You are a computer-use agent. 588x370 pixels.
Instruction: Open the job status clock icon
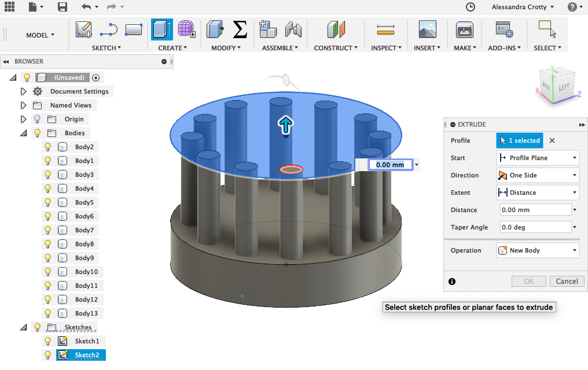[470, 7]
